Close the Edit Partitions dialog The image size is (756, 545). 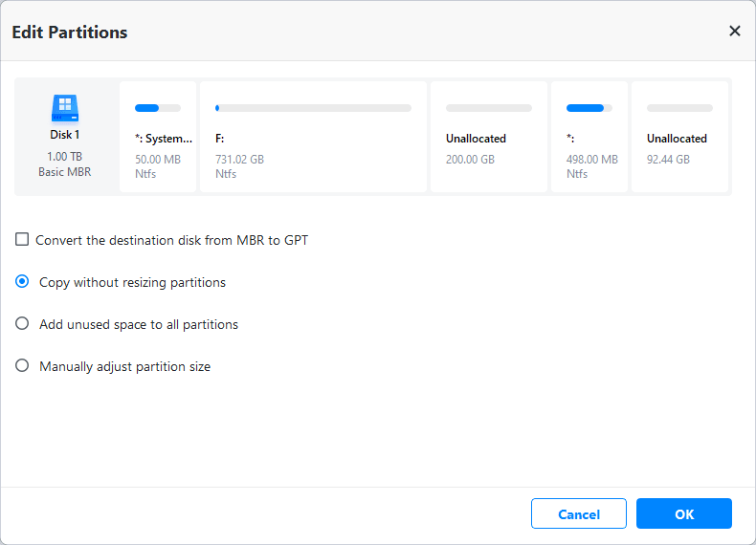[x=734, y=32]
